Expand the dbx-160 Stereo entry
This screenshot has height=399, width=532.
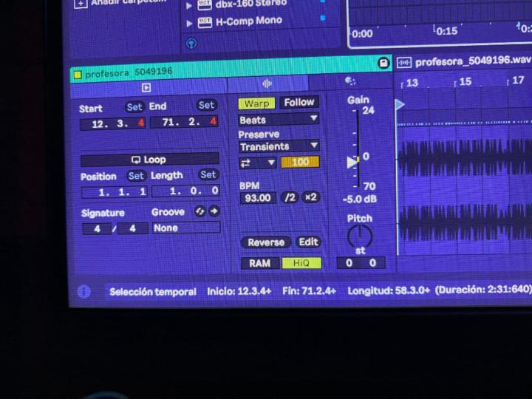[189, 6]
